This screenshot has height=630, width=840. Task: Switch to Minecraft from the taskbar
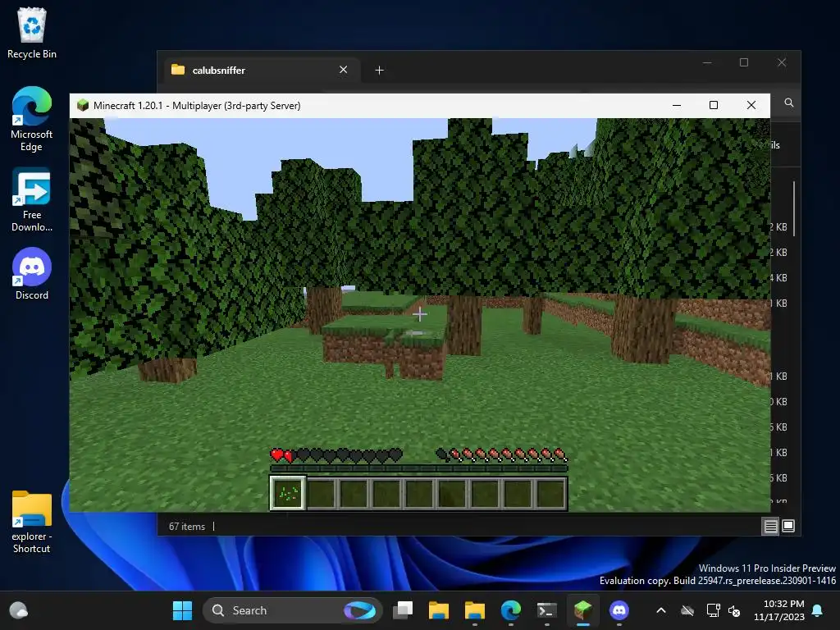coord(583,610)
